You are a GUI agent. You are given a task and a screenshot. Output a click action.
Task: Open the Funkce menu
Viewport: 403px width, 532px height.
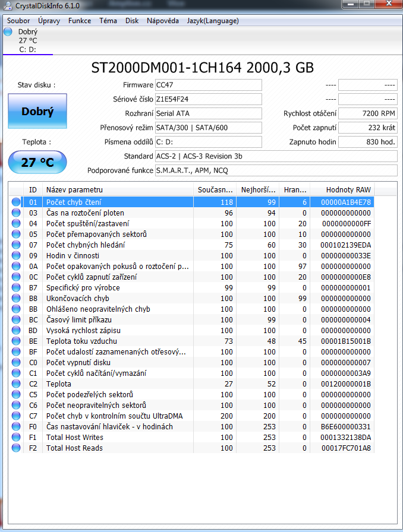click(x=80, y=21)
